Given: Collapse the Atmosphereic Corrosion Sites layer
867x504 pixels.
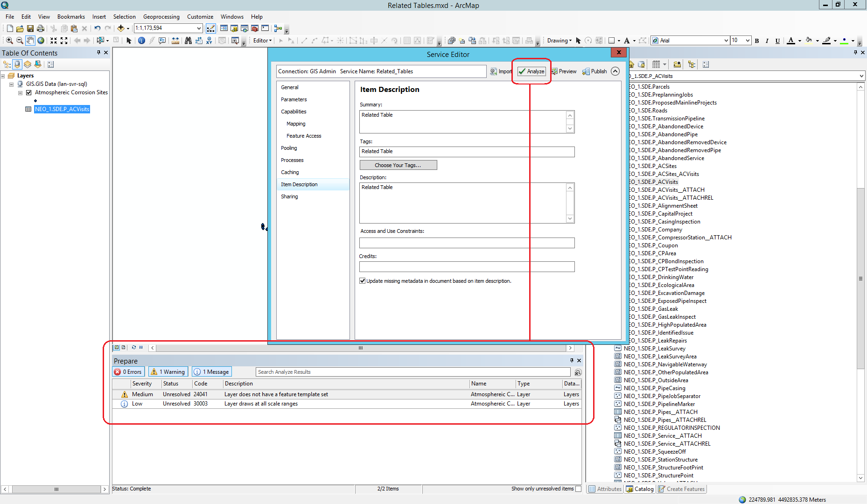Looking at the screenshot, I should click(x=20, y=92).
